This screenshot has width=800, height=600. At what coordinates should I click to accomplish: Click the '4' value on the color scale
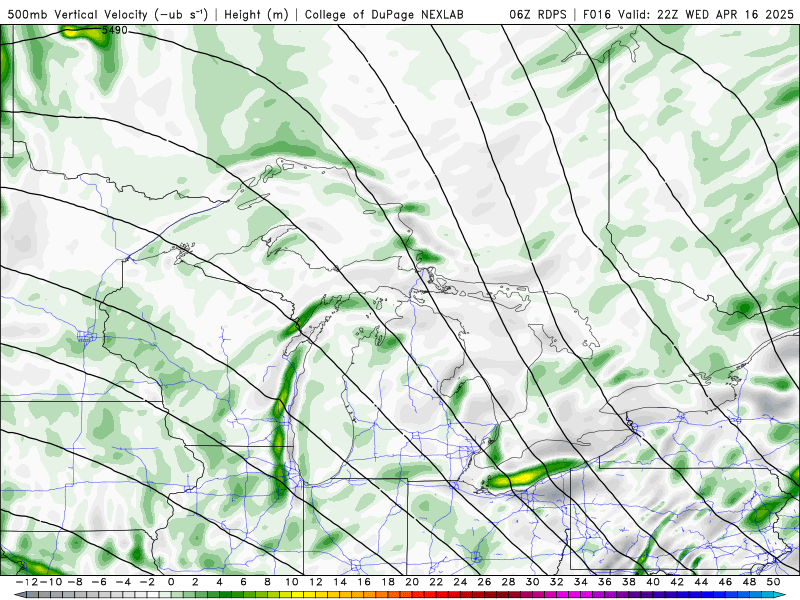click(x=219, y=582)
